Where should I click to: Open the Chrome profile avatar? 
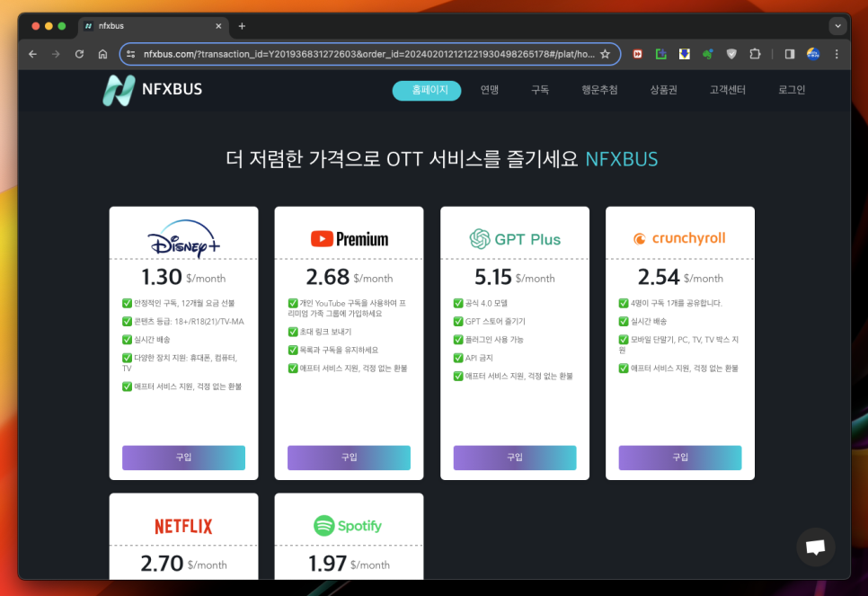[x=813, y=54]
